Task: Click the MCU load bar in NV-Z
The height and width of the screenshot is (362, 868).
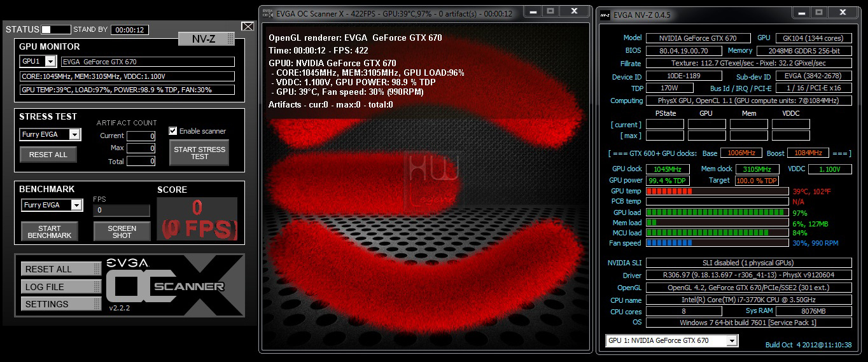Action: tap(717, 233)
